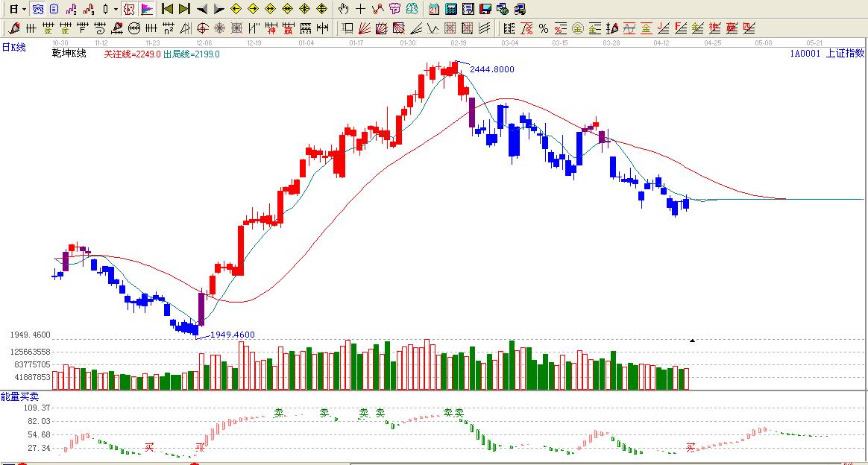Viewport: 868px width, 465px height.
Task: Select the hand pan tool
Action: pos(343,9)
